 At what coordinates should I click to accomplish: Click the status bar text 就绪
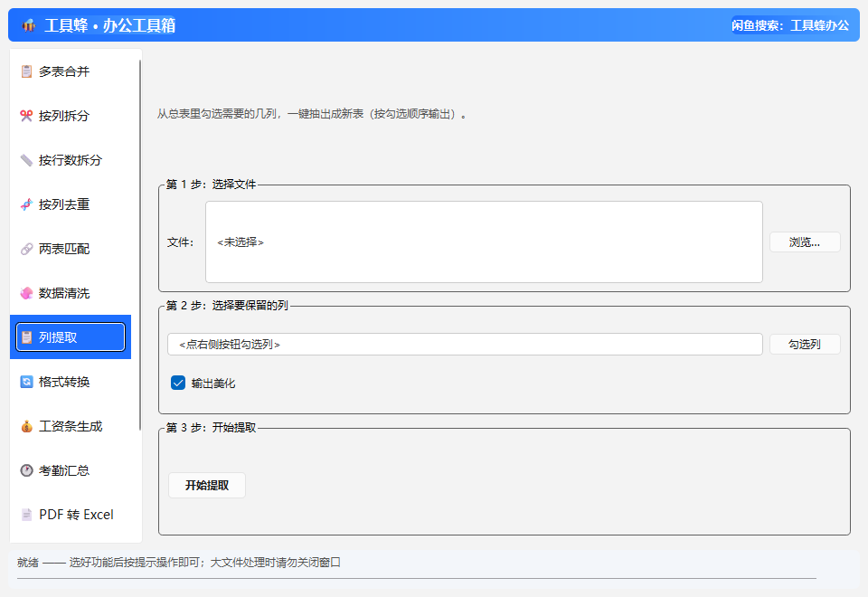28,563
